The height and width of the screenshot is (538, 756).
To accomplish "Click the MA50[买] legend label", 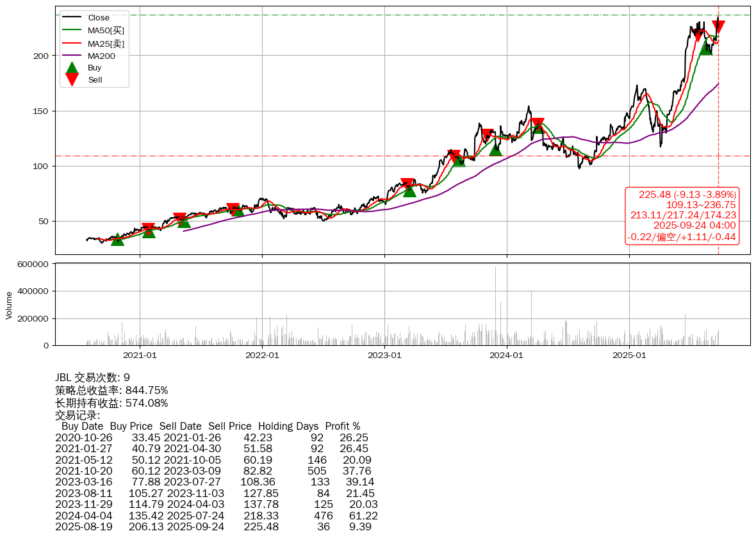I will (106, 31).
